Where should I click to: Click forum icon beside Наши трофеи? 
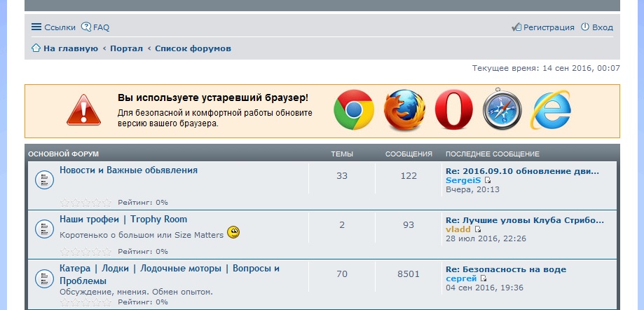pos(44,229)
